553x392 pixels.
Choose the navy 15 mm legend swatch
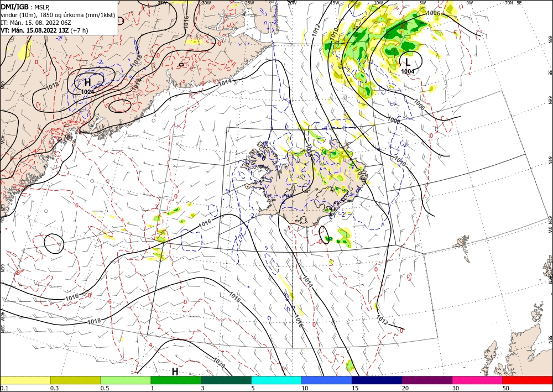click(377, 380)
